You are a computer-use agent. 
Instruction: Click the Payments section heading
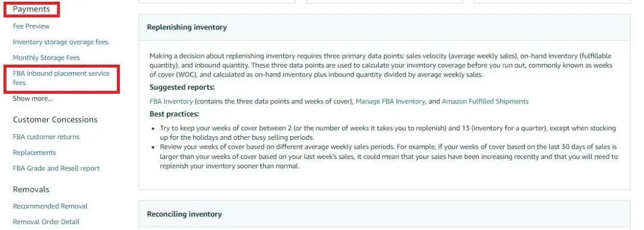(x=31, y=9)
